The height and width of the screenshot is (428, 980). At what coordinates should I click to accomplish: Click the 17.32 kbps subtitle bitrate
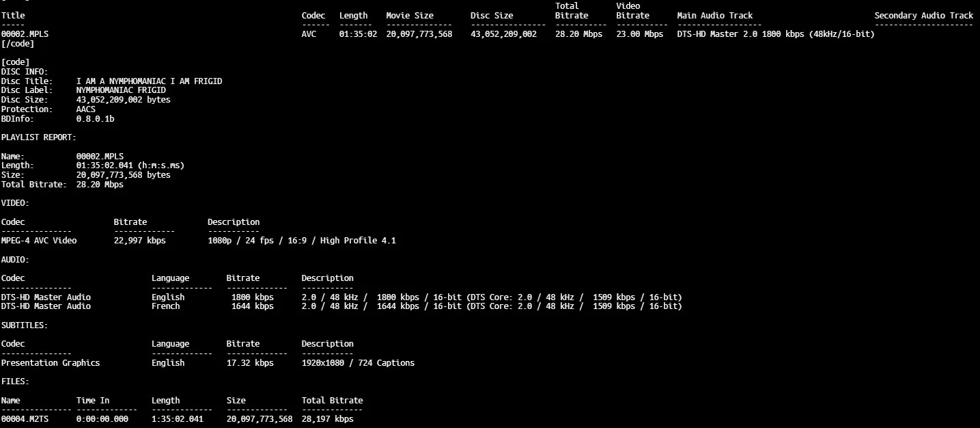pos(250,363)
